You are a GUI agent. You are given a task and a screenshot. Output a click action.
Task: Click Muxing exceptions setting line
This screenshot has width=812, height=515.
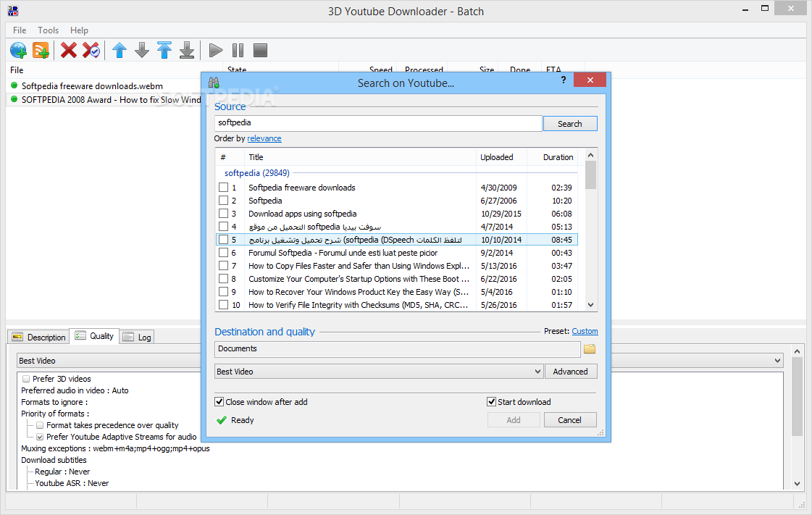[115, 449]
